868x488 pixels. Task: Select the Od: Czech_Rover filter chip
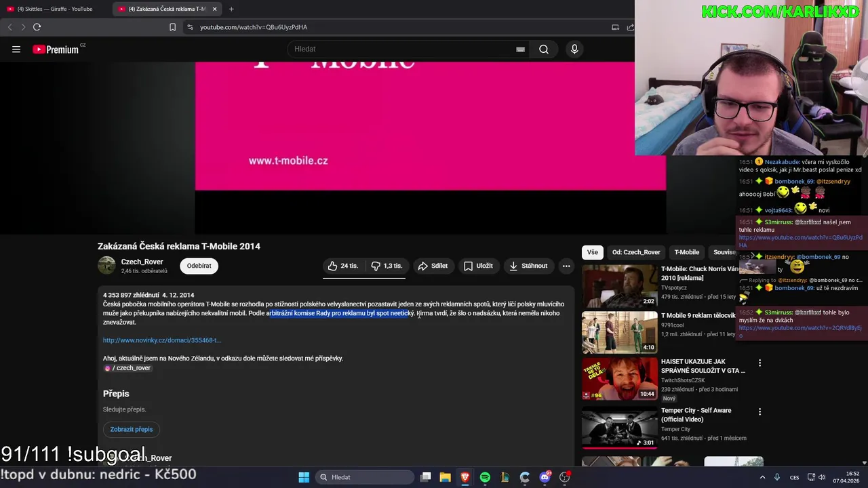pos(636,252)
